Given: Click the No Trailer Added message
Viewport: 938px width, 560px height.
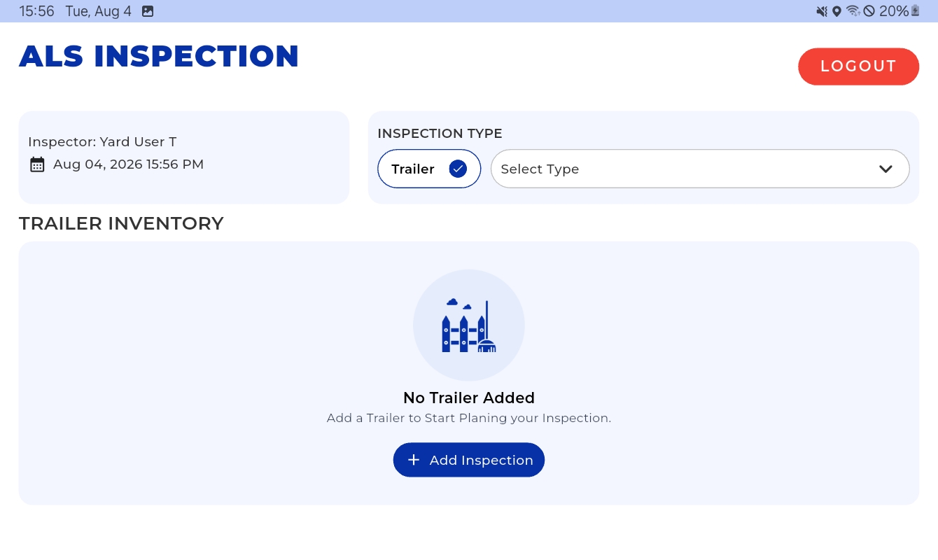Looking at the screenshot, I should click(x=469, y=398).
